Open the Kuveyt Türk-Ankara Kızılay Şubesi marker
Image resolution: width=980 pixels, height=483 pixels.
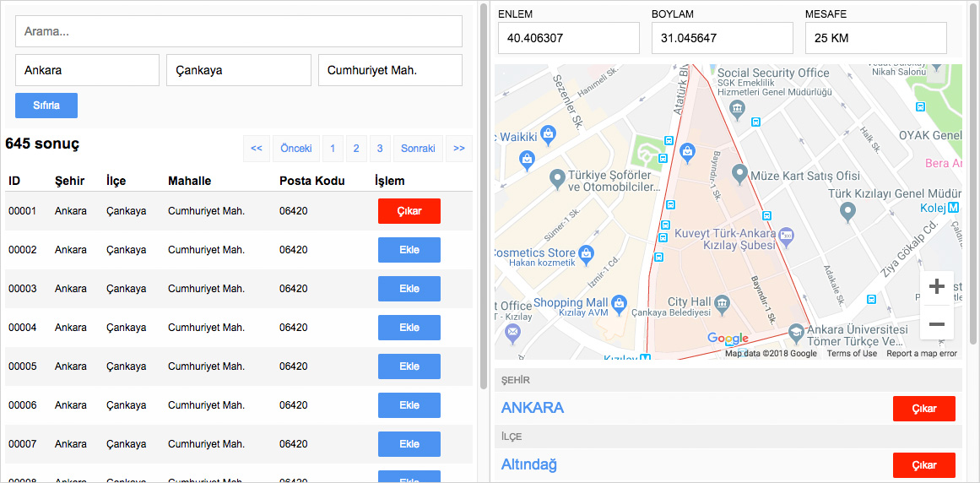tap(787, 234)
